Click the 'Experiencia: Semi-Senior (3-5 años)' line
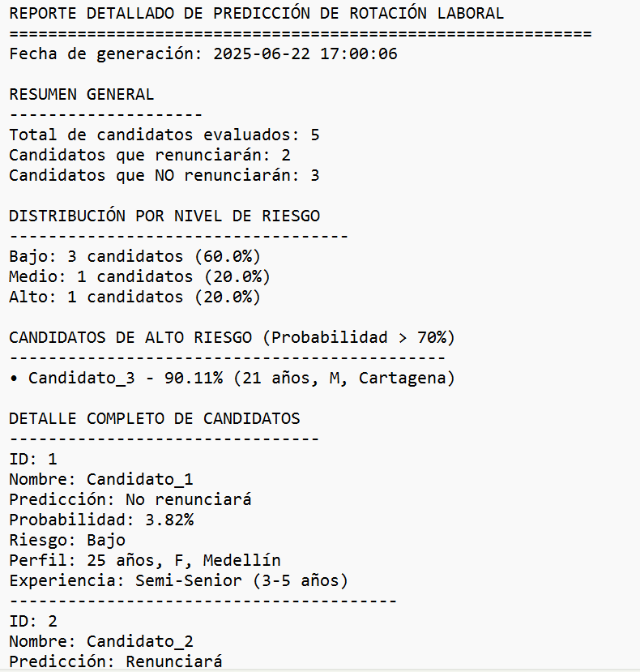This screenshot has width=640, height=672. (x=178, y=580)
